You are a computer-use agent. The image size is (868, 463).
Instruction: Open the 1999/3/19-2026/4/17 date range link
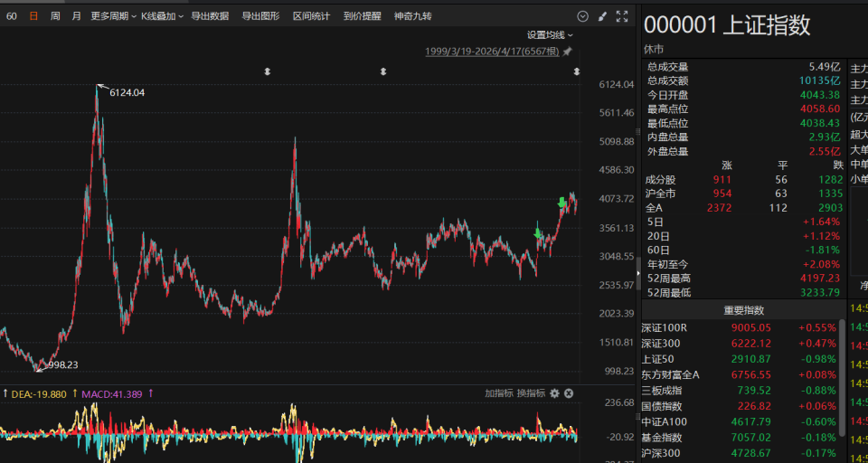(x=493, y=52)
